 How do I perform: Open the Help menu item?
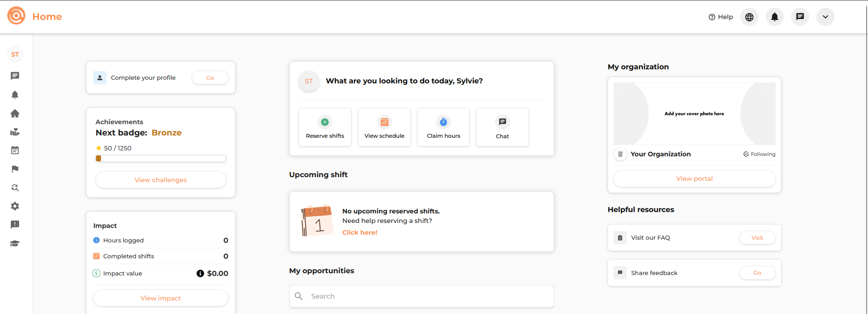tap(721, 17)
